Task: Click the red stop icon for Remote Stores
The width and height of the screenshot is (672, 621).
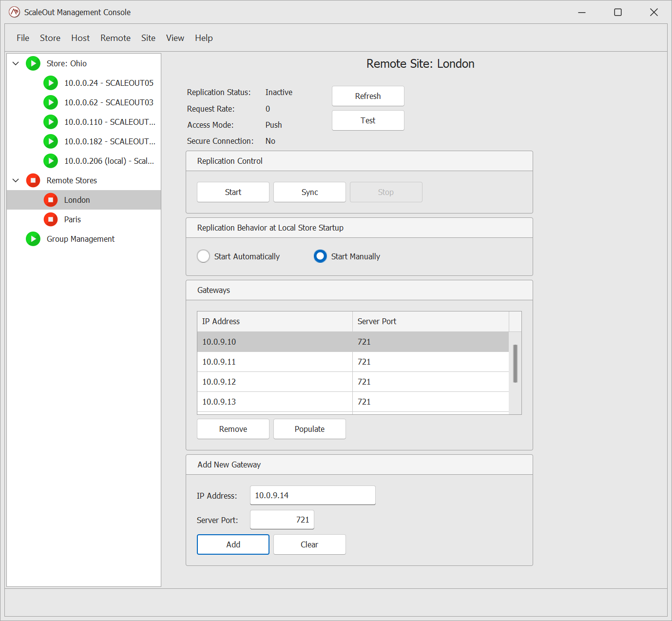Action: click(x=33, y=180)
